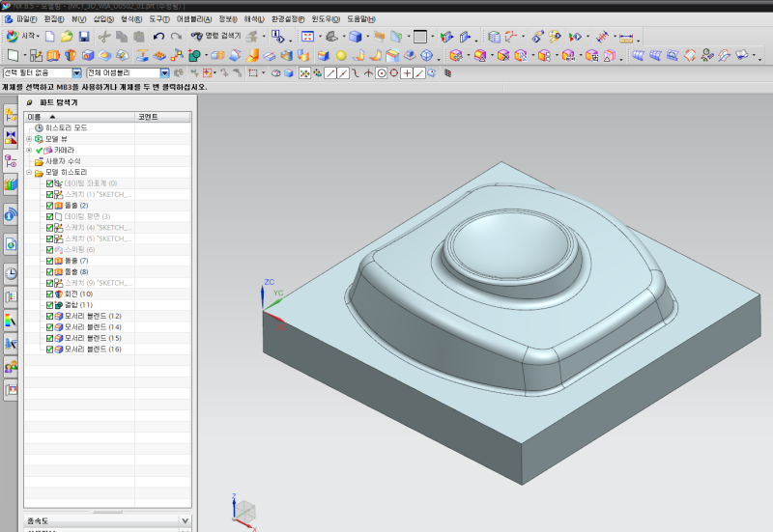Open the 파일 menu
The width and height of the screenshot is (773, 532).
(x=27, y=18)
